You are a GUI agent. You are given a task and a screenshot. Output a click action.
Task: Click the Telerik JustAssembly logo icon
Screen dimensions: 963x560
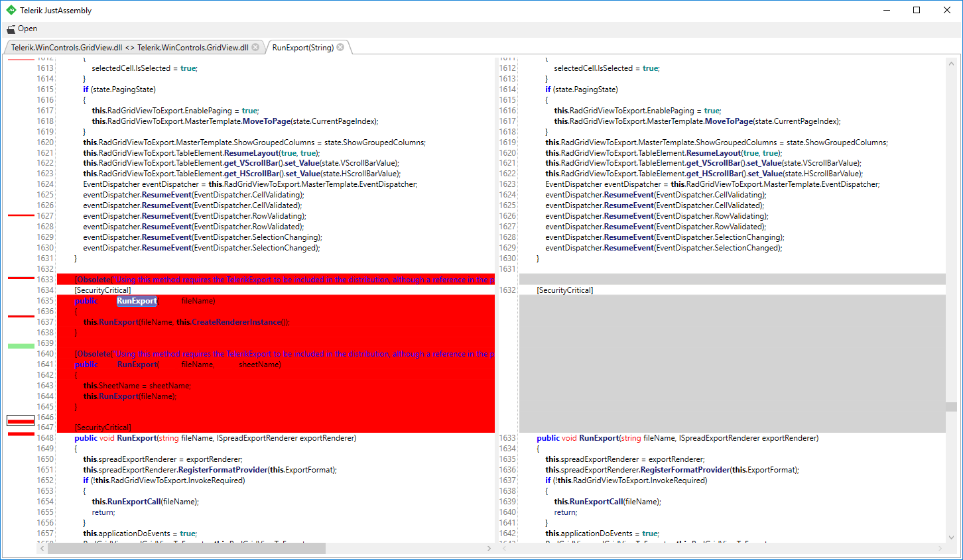pos(11,10)
